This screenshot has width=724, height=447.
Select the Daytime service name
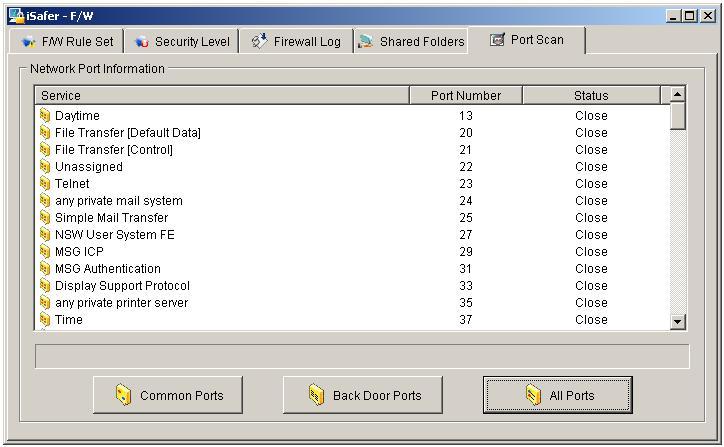click(77, 115)
